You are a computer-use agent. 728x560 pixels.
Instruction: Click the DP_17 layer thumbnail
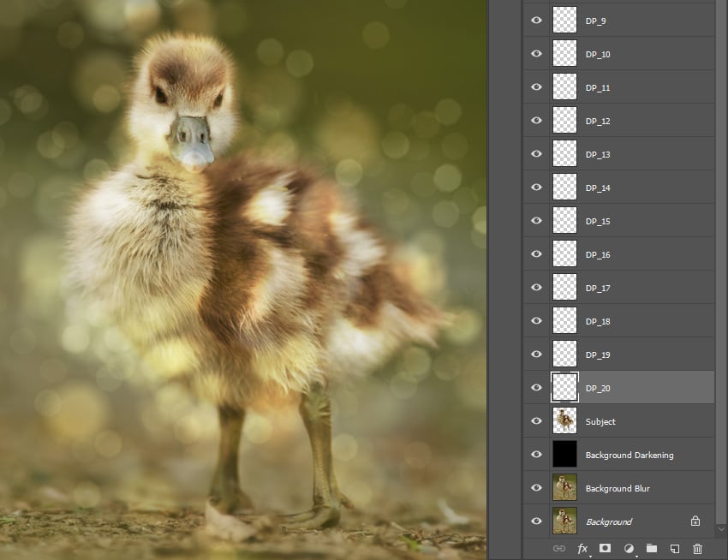[564, 288]
